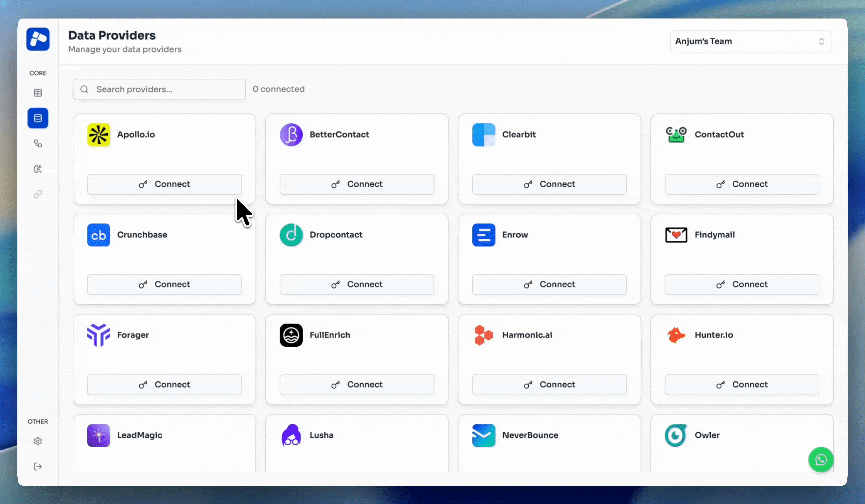Click the logout icon at the bottom sidebar
This screenshot has height=504, width=865.
38,466
